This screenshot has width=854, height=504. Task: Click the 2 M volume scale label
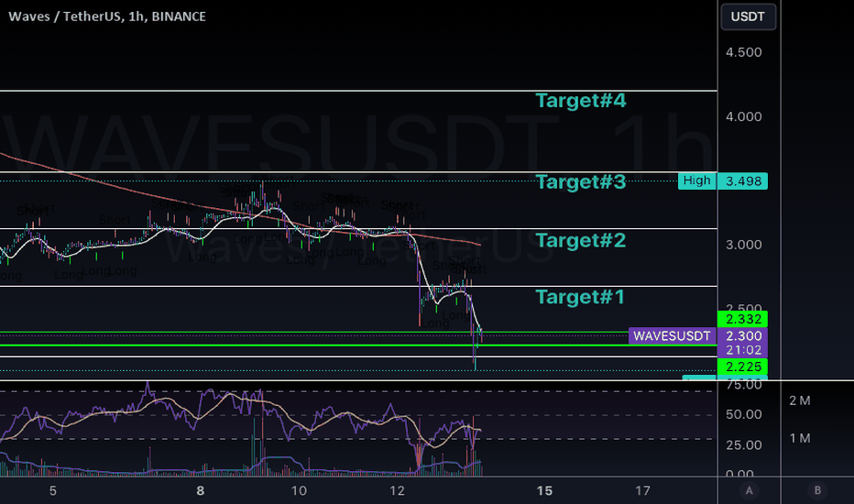coord(800,401)
